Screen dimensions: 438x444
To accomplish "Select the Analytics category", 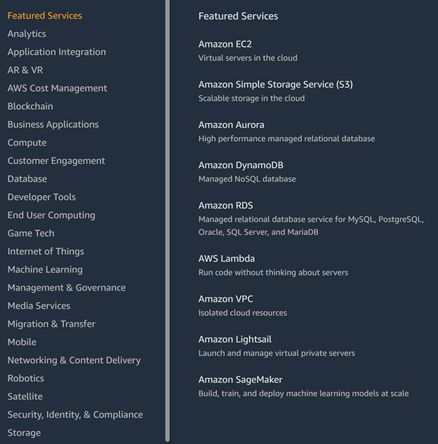I will pos(27,34).
